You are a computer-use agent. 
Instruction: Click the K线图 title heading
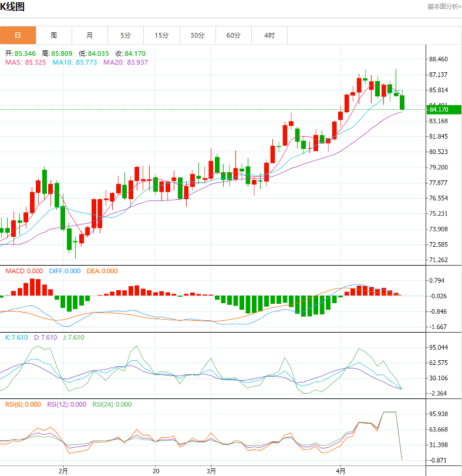point(12,7)
